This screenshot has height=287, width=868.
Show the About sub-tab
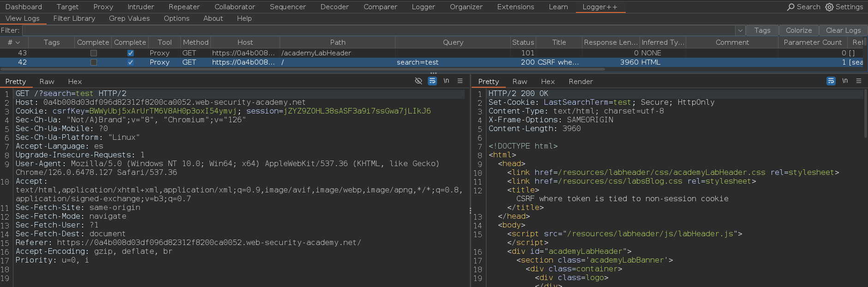[x=213, y=18]
